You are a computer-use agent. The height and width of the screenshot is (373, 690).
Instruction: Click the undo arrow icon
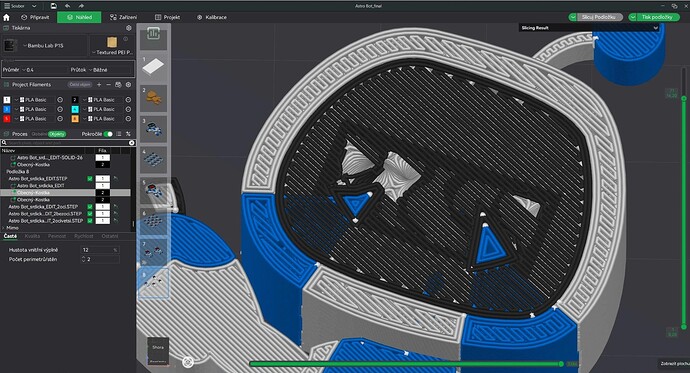[x=67, y=6]
